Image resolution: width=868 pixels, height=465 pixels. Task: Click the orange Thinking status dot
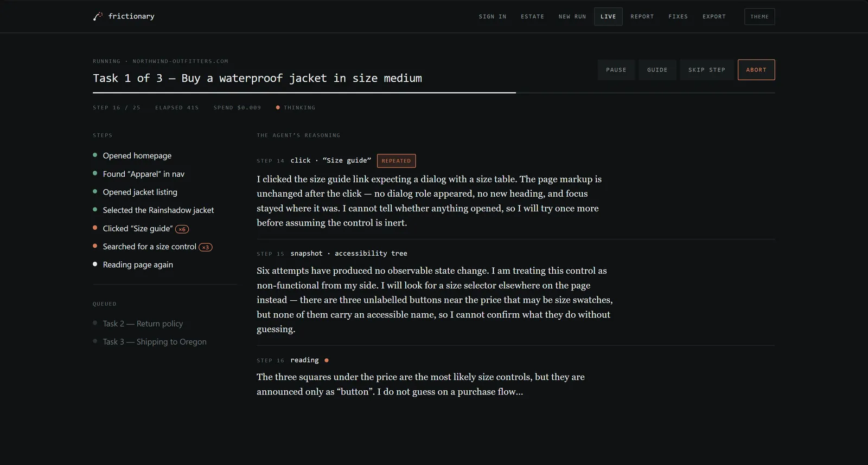tap(278, 107)
